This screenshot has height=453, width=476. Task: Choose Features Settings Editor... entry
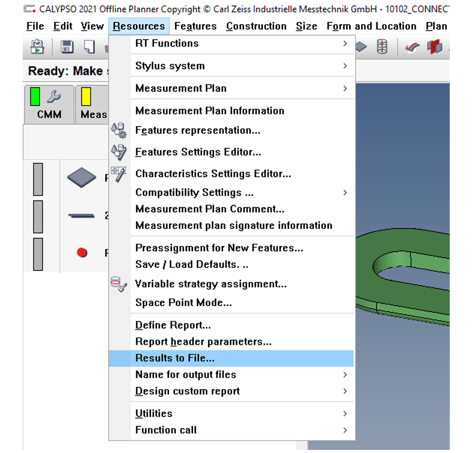(232, 152)
